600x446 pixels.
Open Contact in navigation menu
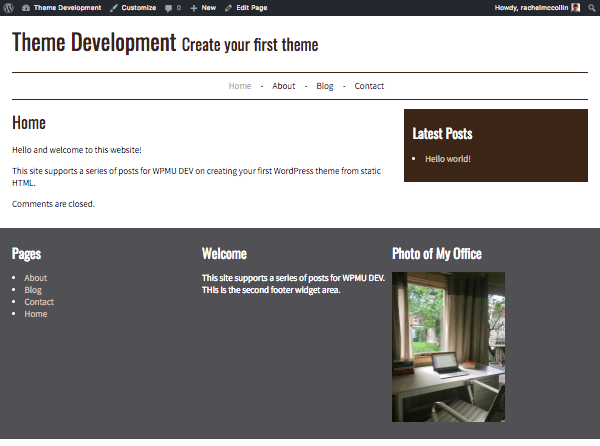click(369, 86)
